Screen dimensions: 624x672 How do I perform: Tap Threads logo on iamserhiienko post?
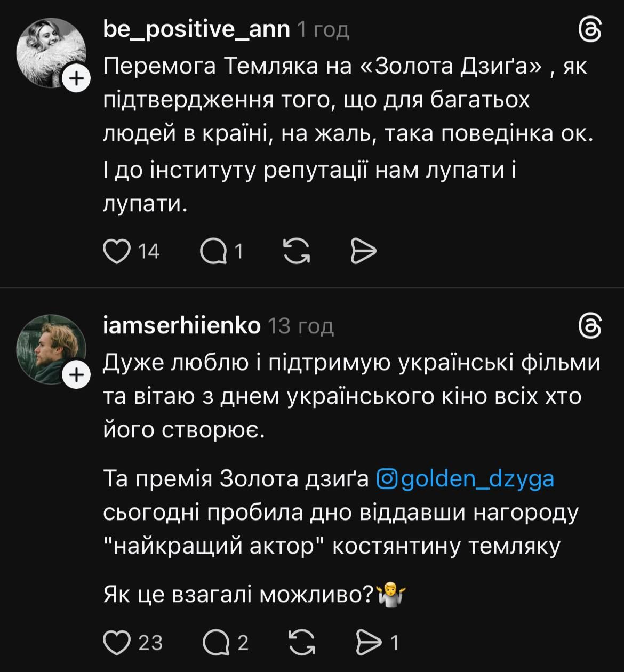pos(590,326)
